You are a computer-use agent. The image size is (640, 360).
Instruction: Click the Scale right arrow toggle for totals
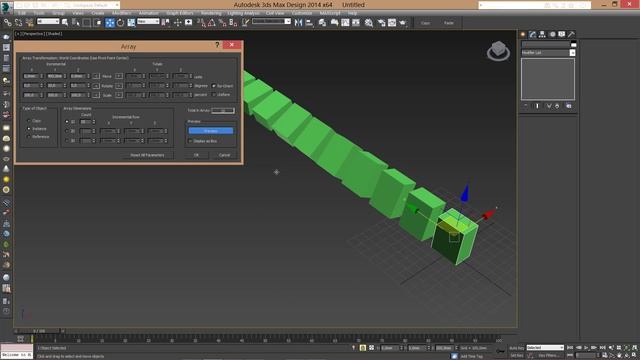click(119, 95)
